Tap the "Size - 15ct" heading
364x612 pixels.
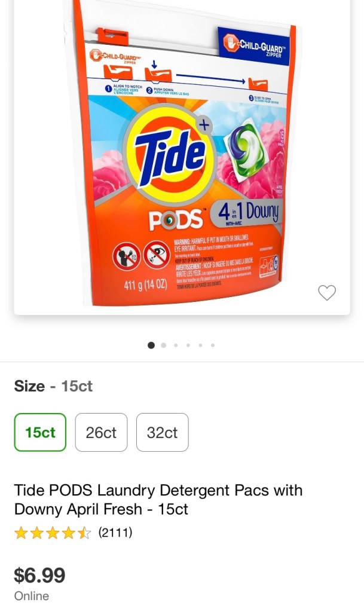point(53,386)
